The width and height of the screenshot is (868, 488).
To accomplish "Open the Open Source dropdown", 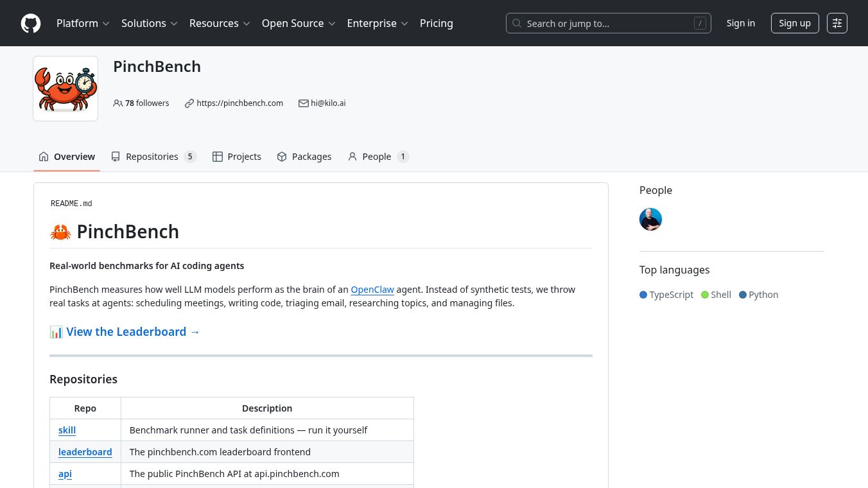I will (x=299, y=23).
